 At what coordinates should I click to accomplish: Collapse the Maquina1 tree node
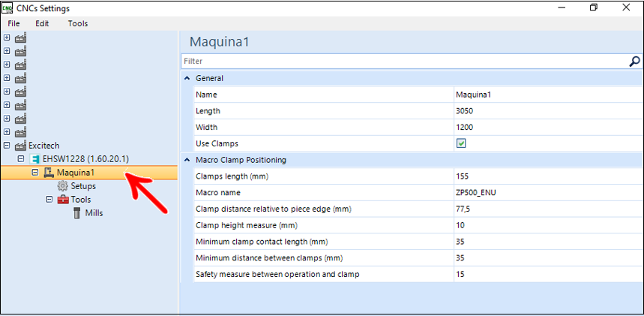[35, 173]
